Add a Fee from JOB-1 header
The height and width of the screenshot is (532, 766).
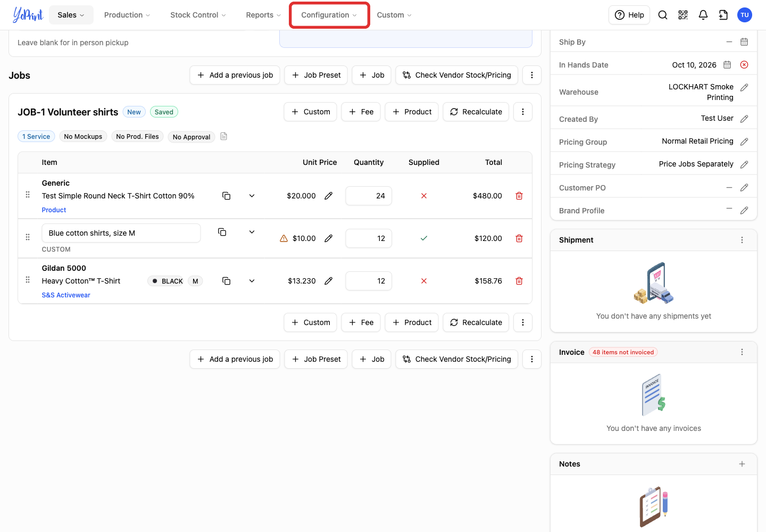(361, 112)
